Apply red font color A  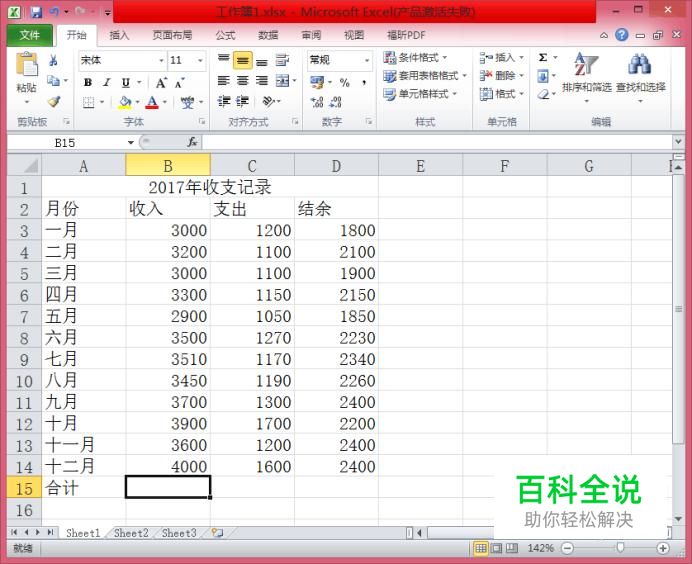[x=152, y=102]
